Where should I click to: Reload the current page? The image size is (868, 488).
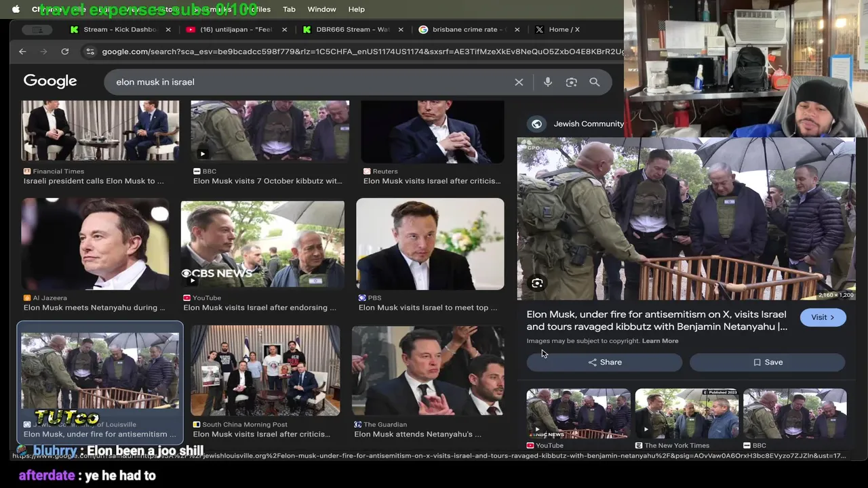[65, 52]
